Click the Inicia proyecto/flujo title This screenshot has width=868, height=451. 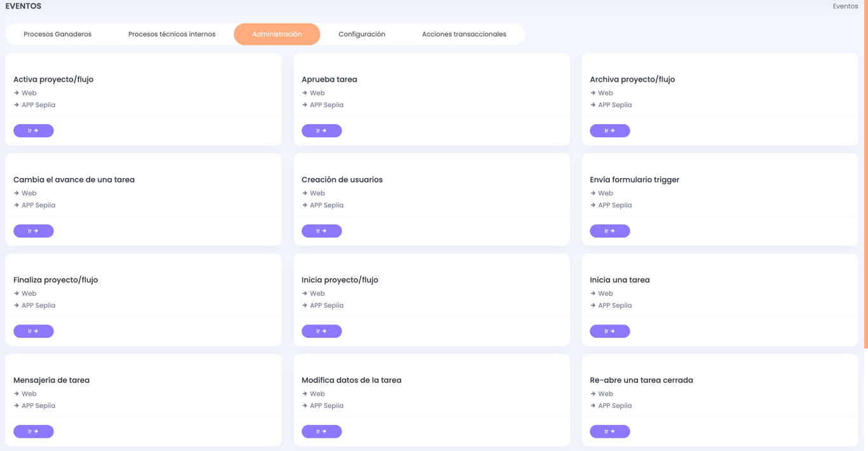click(x=340, y=280)
